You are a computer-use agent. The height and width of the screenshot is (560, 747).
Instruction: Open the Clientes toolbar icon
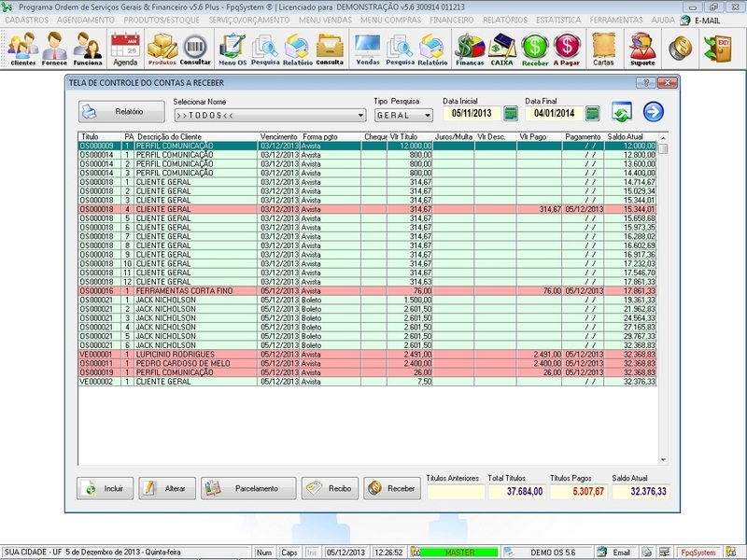[x=23, y=49]
